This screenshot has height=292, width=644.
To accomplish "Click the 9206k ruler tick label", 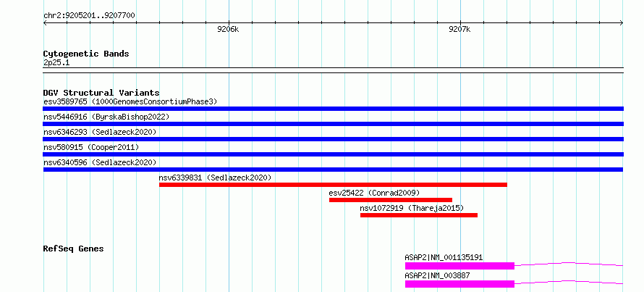I will [x=228, y=29].
